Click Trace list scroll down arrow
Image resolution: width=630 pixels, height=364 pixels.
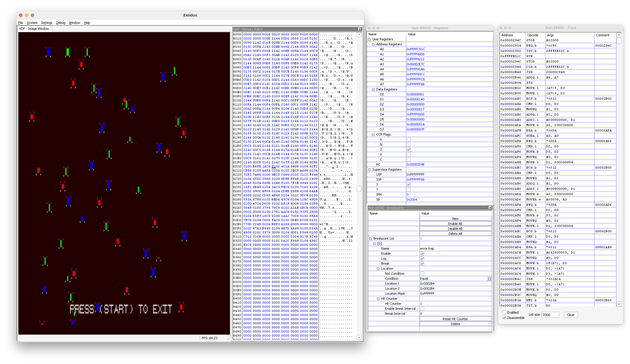(x=619, y=304)
